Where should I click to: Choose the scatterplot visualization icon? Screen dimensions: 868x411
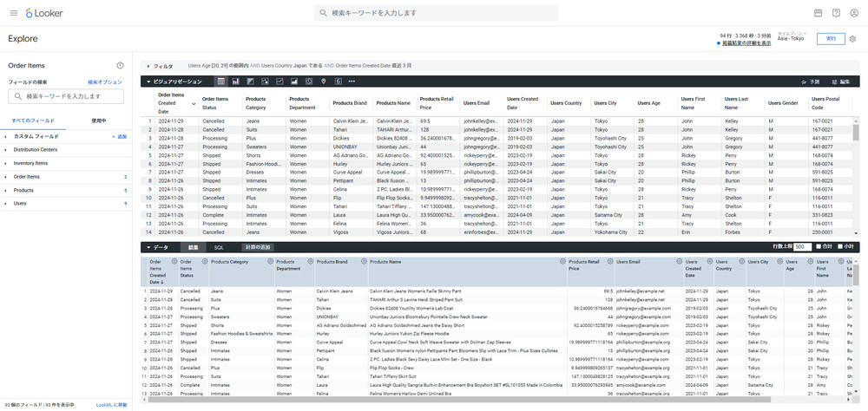click(x=265, y=82)
